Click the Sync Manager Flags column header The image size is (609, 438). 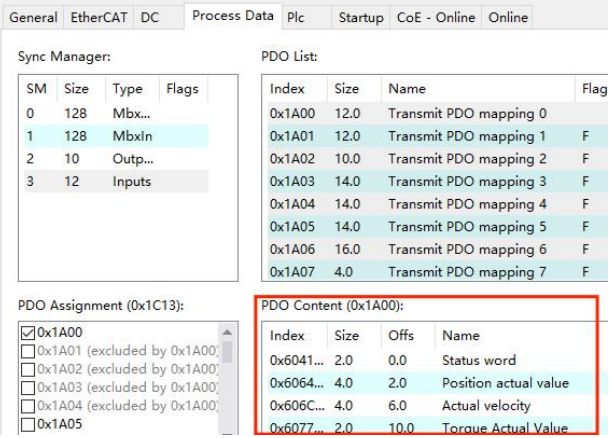183,89
